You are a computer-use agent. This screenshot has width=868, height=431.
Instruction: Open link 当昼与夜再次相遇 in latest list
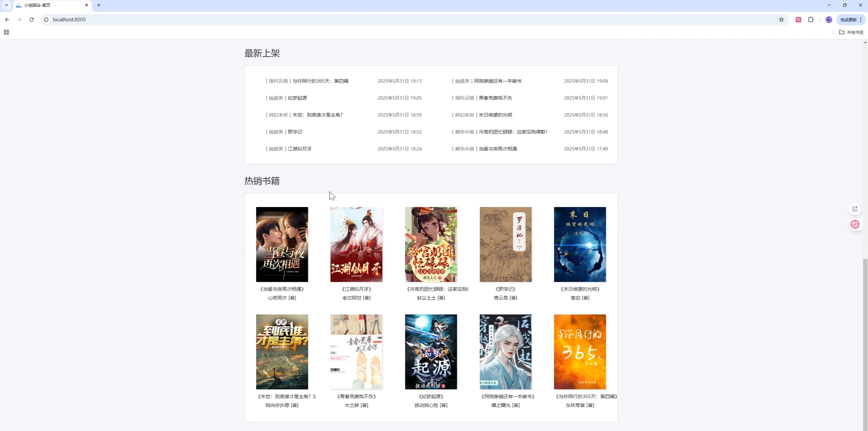pos(498,149)
